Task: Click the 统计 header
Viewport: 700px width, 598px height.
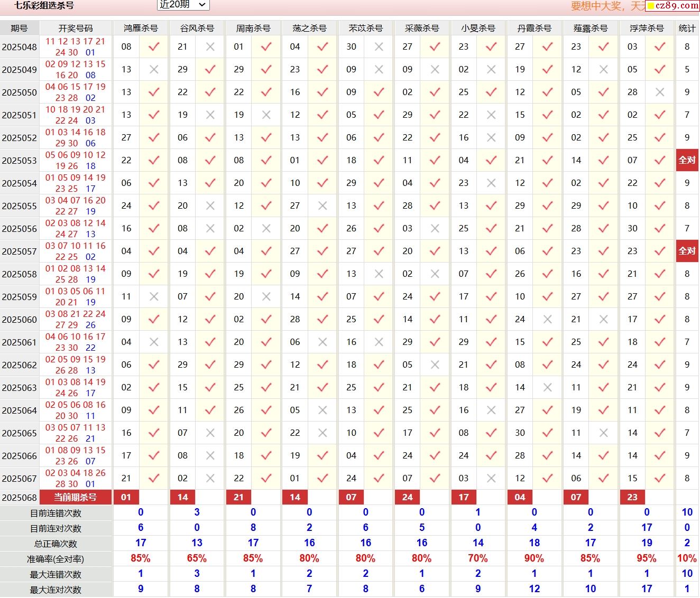Action: [x=687, y=28]
